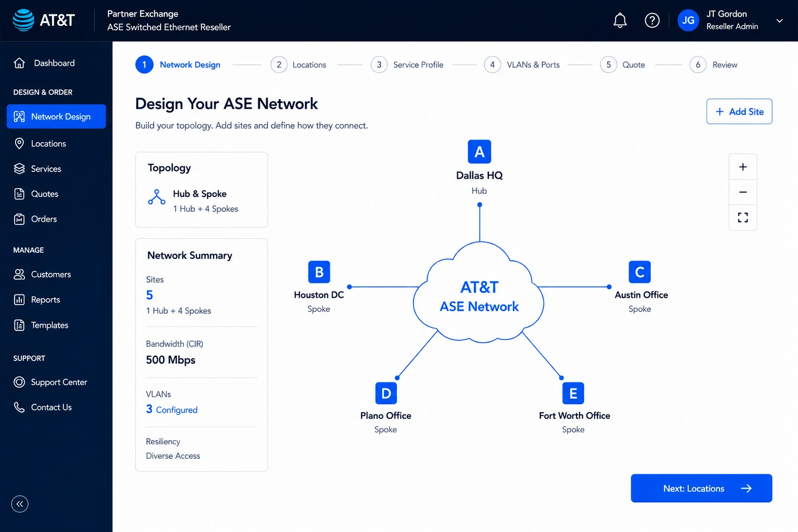This screenshot has height=532, width=798.
Task: Click the 'Partner Exchange' header title
Action: click(143, 14)
